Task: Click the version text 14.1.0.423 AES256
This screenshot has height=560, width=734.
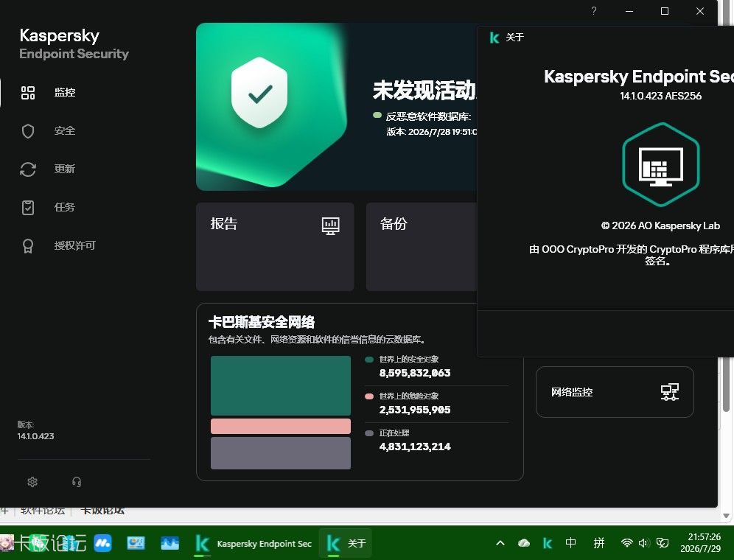Action: [x=660, y=96]
